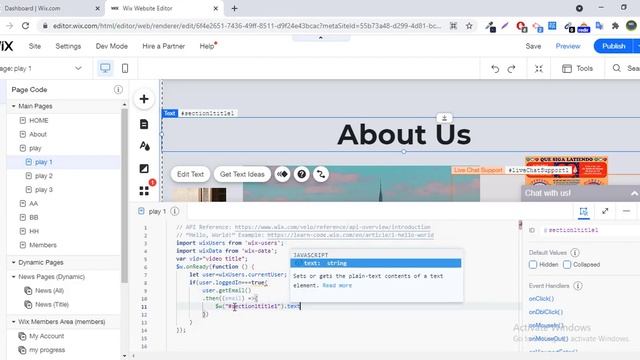
Task: Open the Add Elements plus button
Action: 144,99
